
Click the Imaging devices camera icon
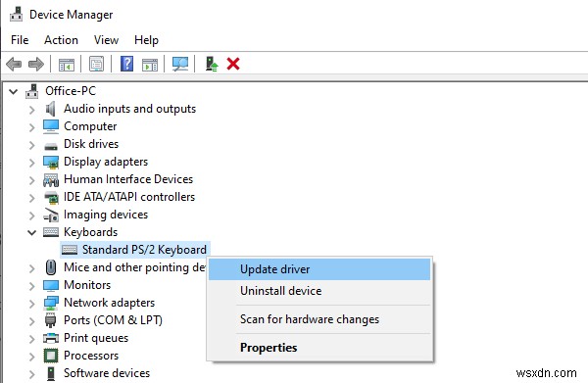(x=51, y=215)
